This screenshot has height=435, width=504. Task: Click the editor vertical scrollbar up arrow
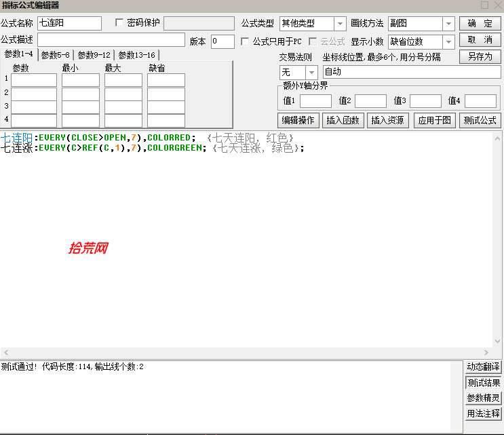pos(497,138)
